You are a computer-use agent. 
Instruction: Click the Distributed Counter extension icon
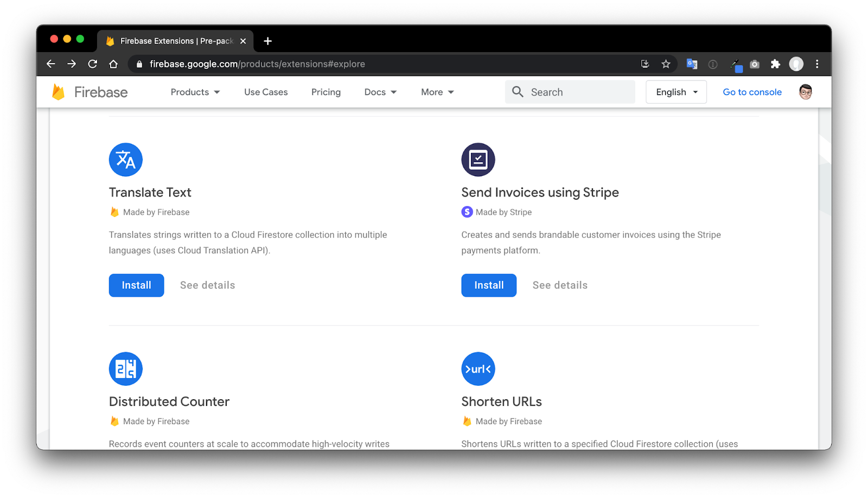pos(126,369)
